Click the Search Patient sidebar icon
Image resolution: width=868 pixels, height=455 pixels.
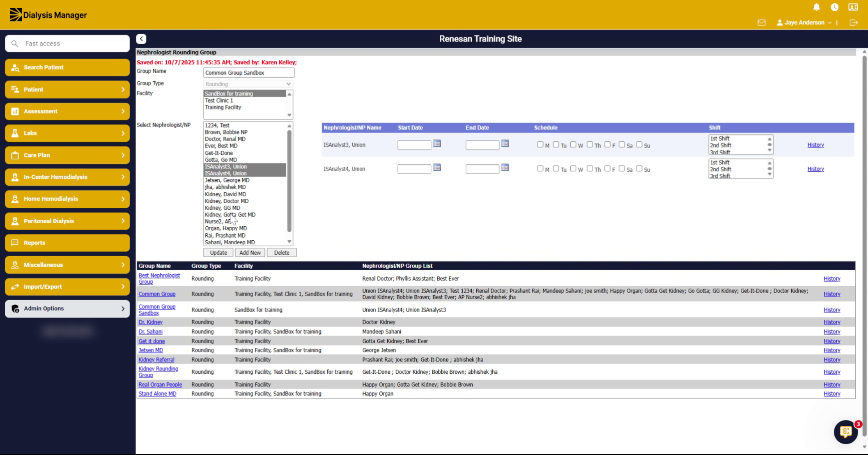point(15,68)
